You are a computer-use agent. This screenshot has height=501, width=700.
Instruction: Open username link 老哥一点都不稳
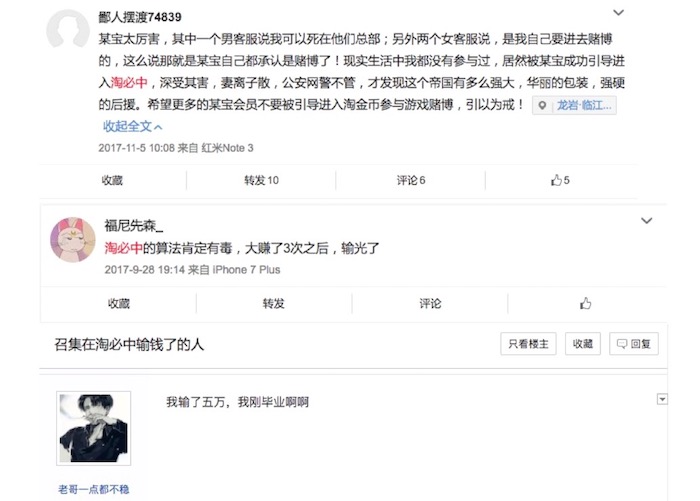(94, 489)
